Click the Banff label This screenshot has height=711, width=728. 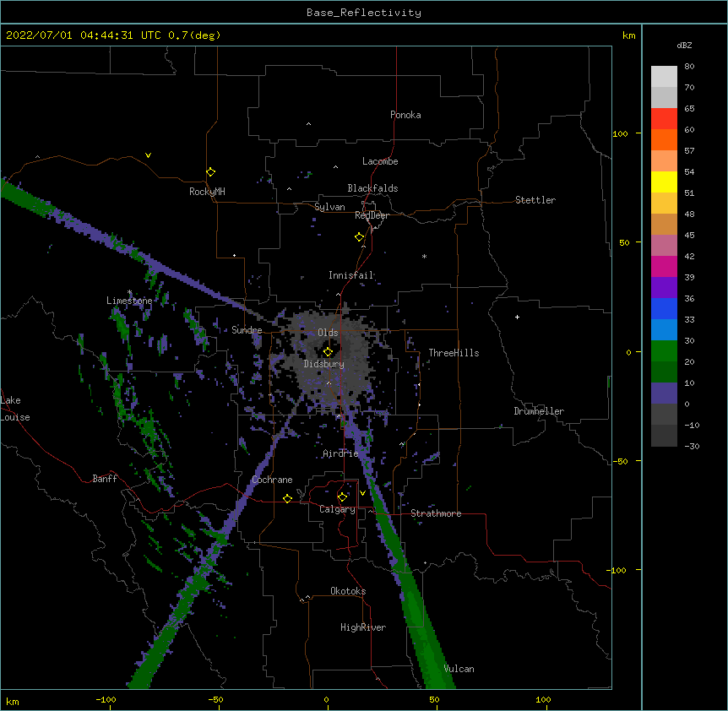pyautogui.click(x=105, y=479)
